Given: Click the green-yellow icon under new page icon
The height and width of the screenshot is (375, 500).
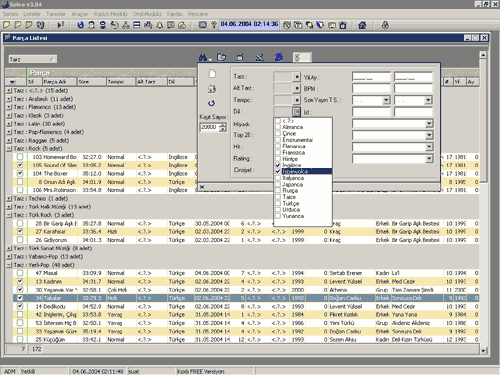Looking at the screenshot, I should click(x=212, y=89).
